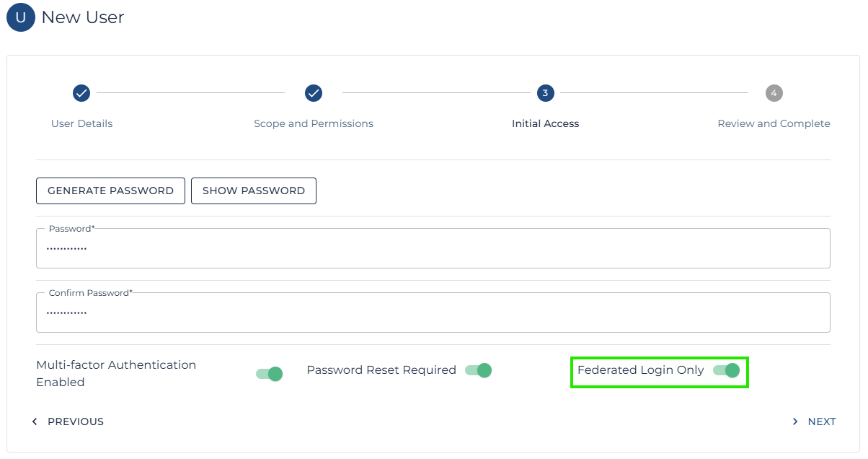
Task: Click the right chevron beside Next
Action: coord(795,421)
